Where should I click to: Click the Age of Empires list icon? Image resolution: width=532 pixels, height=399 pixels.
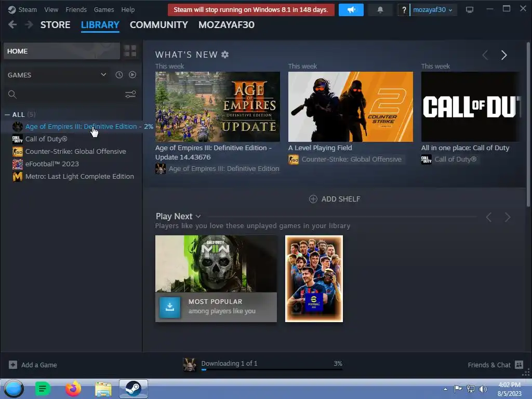point(18,127)
